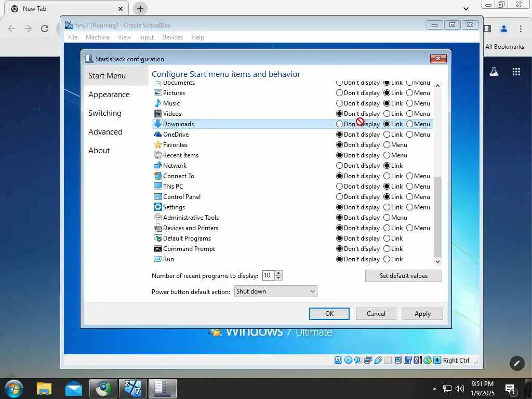This screenshot has height=399, width=532.
Task: Open VirtualBox Machine menu
Action: point(98,37)
